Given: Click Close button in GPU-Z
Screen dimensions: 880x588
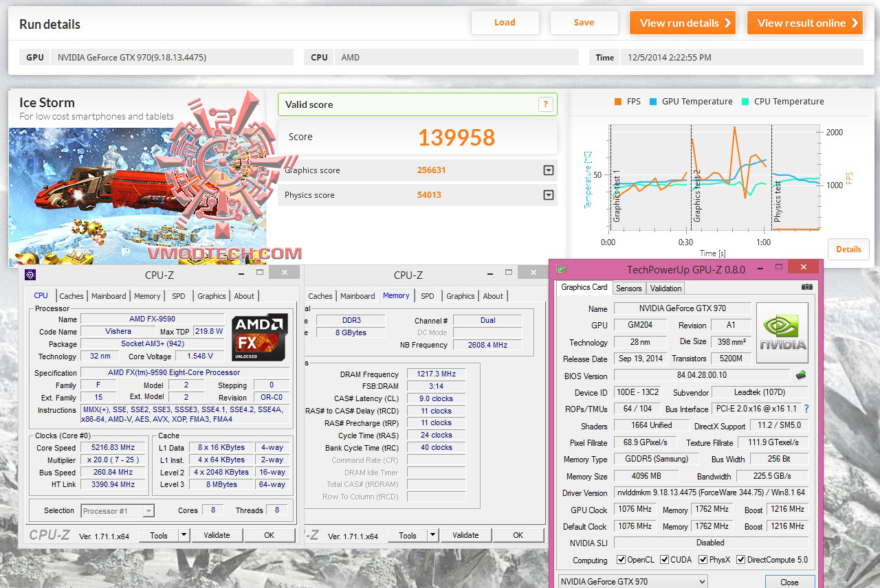Looking at the screenshot, I should pos(789,582).
